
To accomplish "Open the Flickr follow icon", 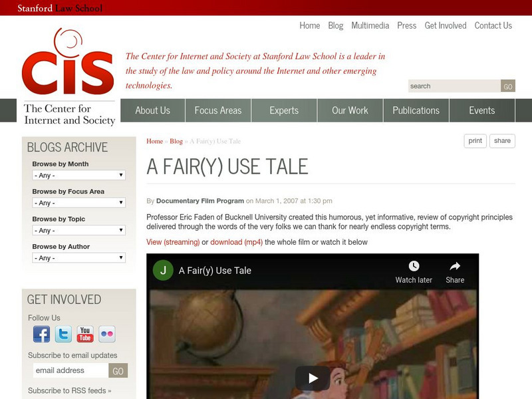I will click(x=107, y=334).
